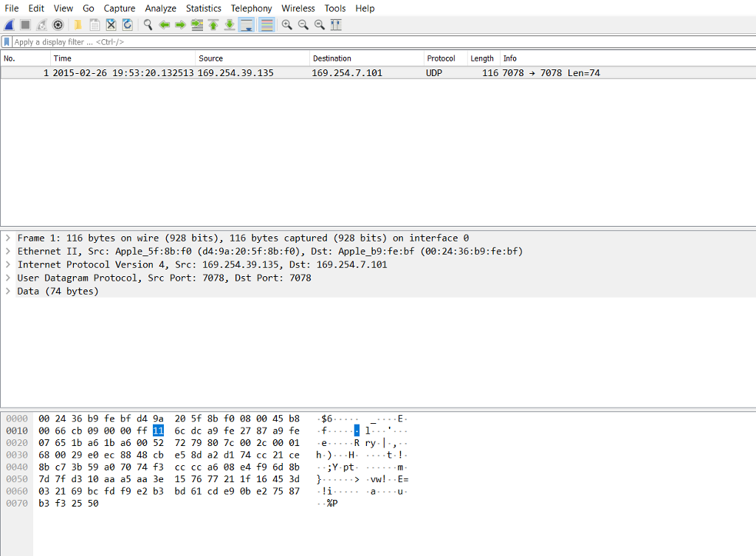756x556 pixels.
Task: Open the Statistics menu
Action: click(x=203, y=8)
